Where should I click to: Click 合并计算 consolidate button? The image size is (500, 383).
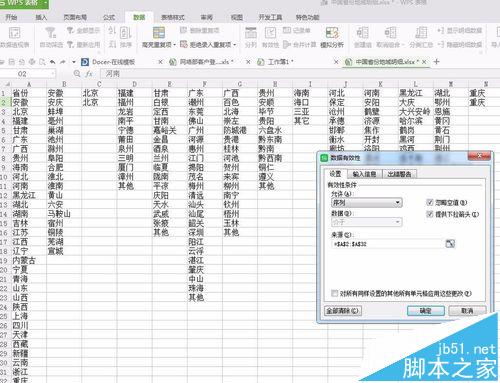pyautogui.click(x=299, y=44)
